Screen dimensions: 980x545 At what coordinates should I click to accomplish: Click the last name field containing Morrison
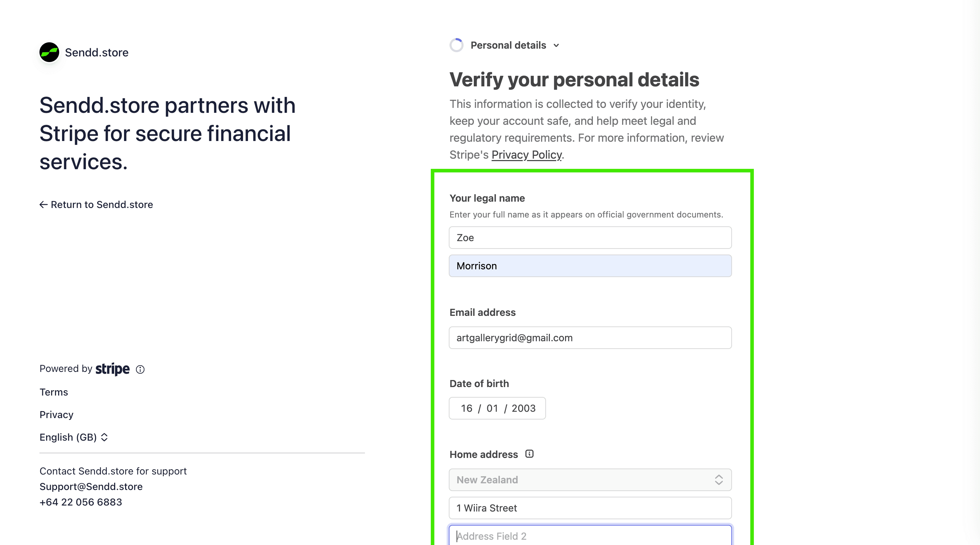[590, 266]
